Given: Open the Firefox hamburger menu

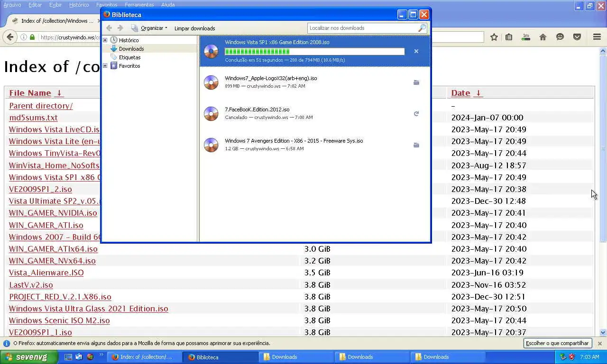Looking at the screenshot, I should coord(597,37).
